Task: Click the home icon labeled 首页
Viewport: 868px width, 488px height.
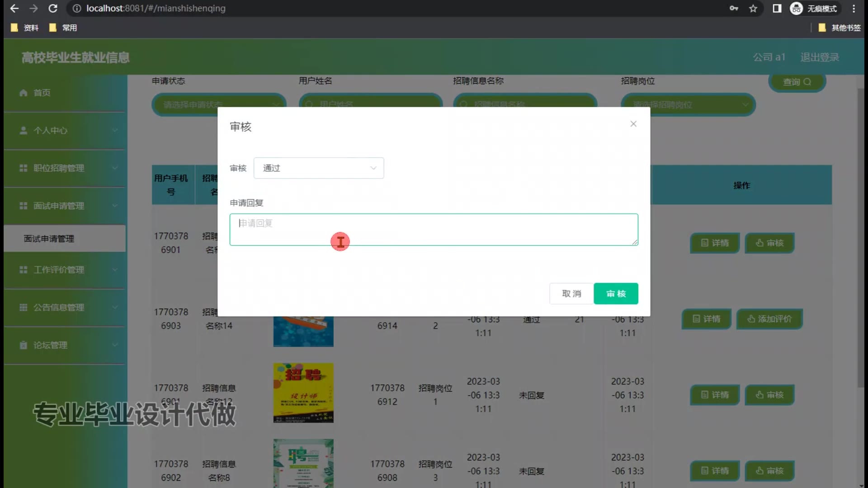Action: (x=24, y=93)
